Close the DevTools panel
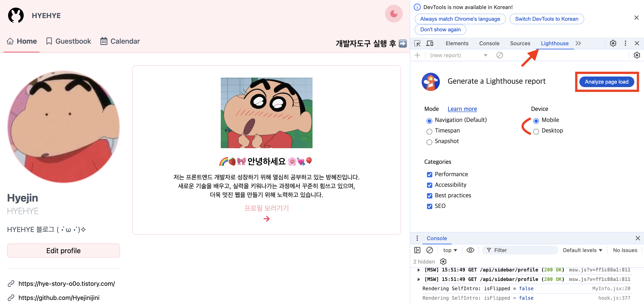This screenshot has width=644, height=303. (x=637, y=43)
